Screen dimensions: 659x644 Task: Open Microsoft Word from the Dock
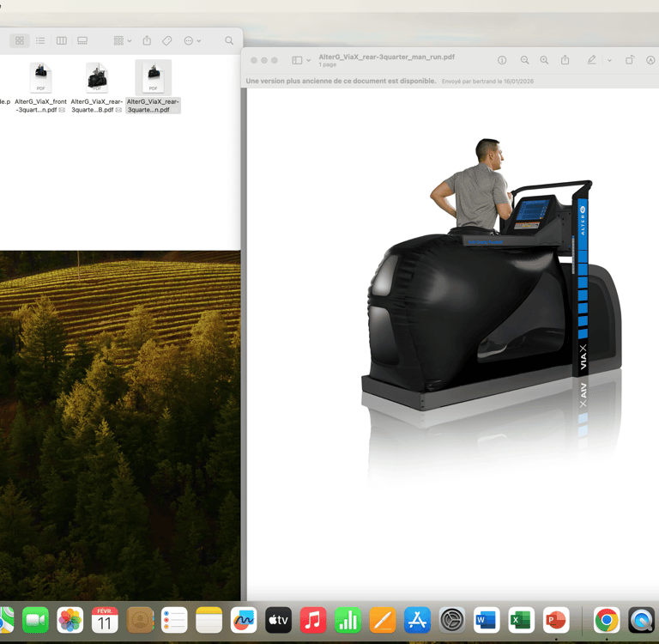pos(487,620)
